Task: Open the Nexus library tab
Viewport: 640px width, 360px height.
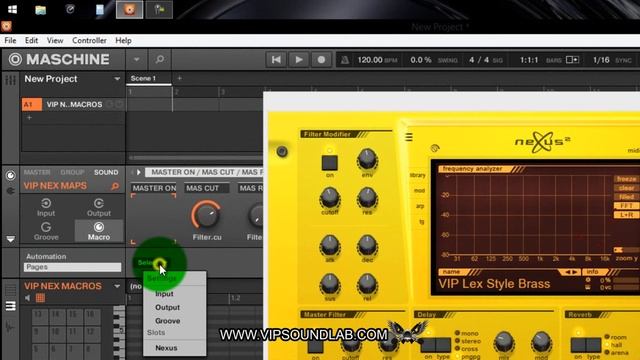Action: pos(418,175)
